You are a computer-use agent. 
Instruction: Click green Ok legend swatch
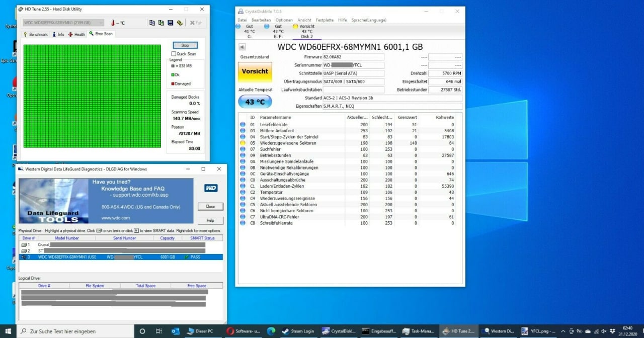[x=173, y=75]
